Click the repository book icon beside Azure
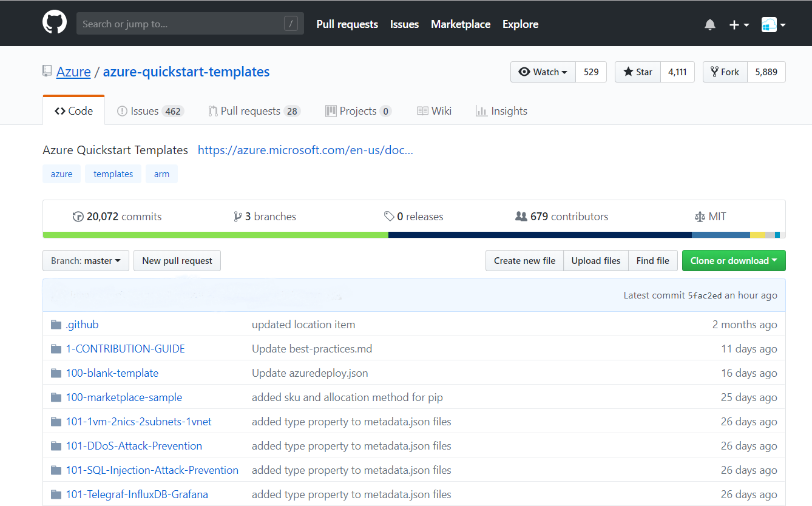Viewport: 812px width, 506px height. tap(47, 72)
